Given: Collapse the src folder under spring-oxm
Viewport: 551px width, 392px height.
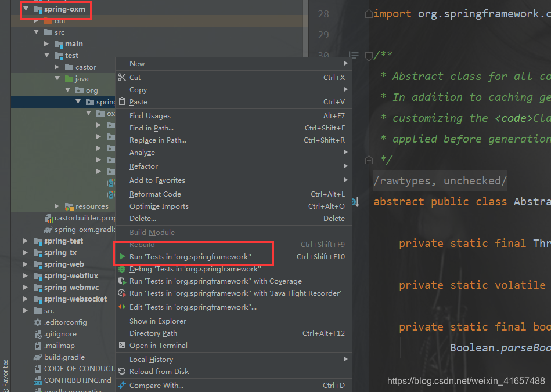Looking at the screenshot, I should click(x=37, y=32).
